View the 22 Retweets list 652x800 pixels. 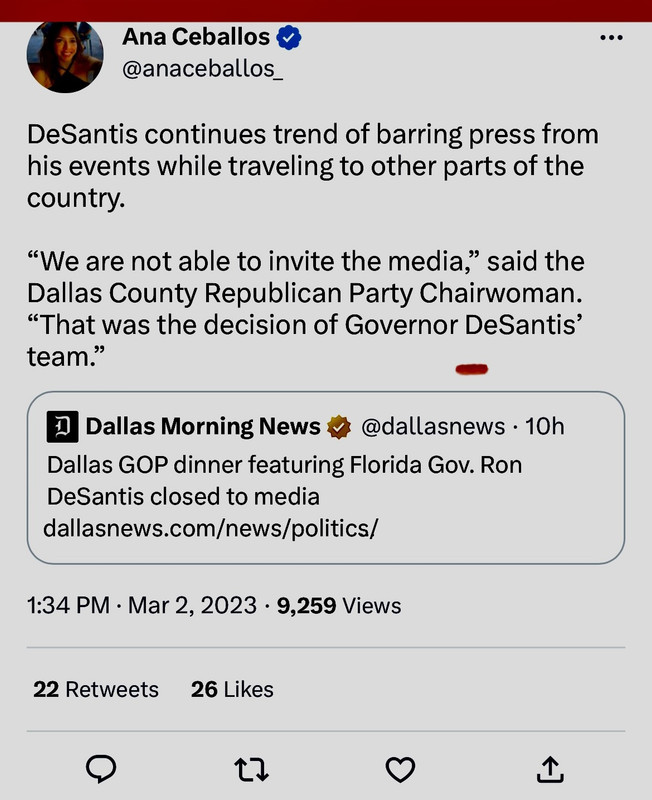96,689
